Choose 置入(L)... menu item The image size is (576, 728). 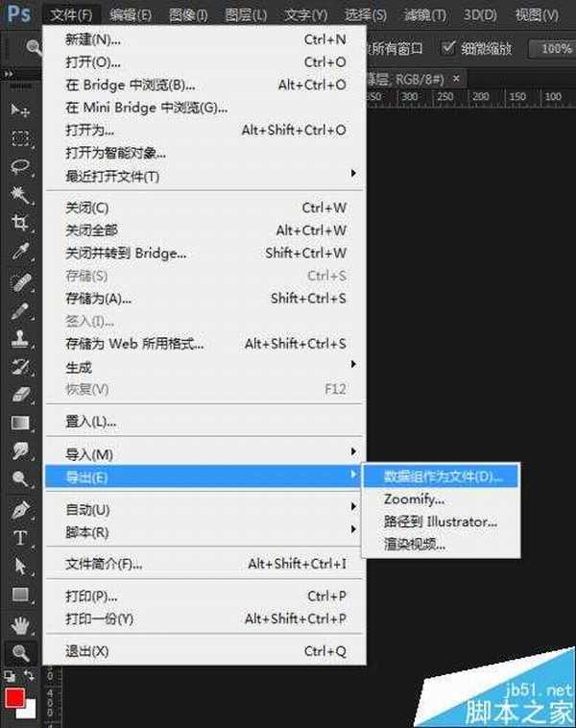(204, 422)
